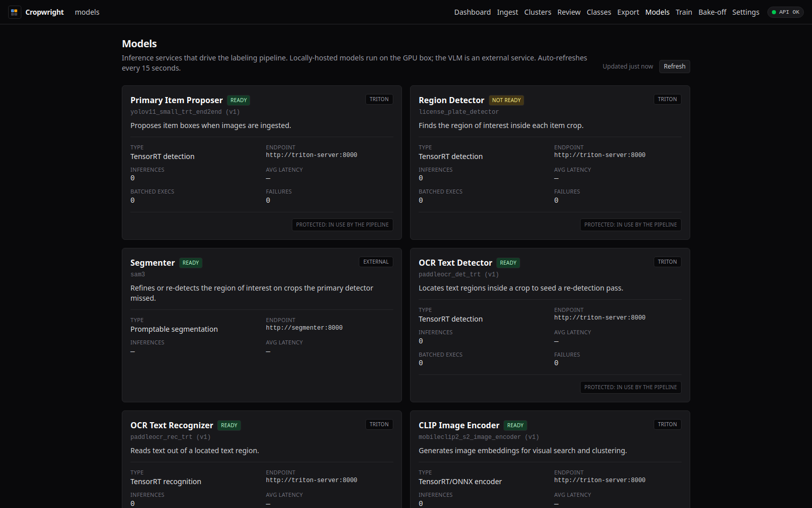Open the Bake-off nav item

pos(712,12)
